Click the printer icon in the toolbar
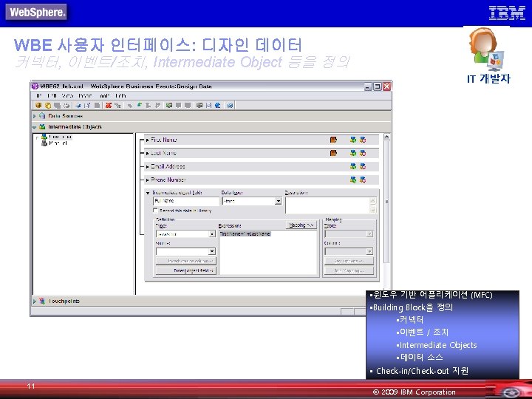The image size is (532, 399). 66,106
